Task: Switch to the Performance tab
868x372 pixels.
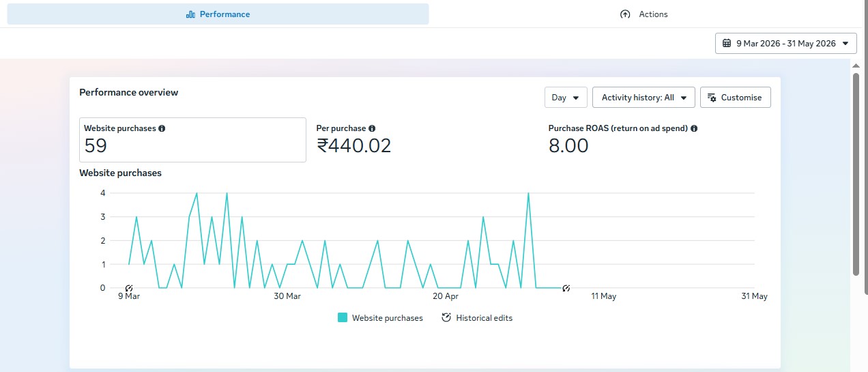Action: click(x=218, y=14)
